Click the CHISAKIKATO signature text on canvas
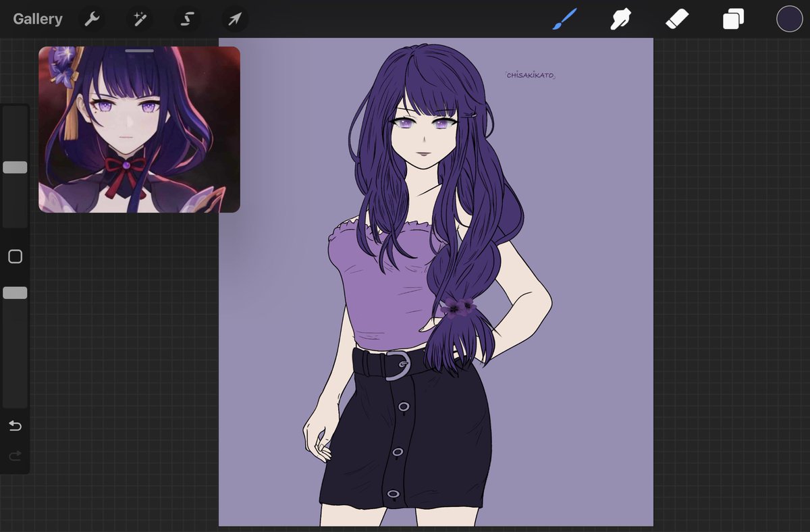Screen dimensions: 810x532 [531, 76]
